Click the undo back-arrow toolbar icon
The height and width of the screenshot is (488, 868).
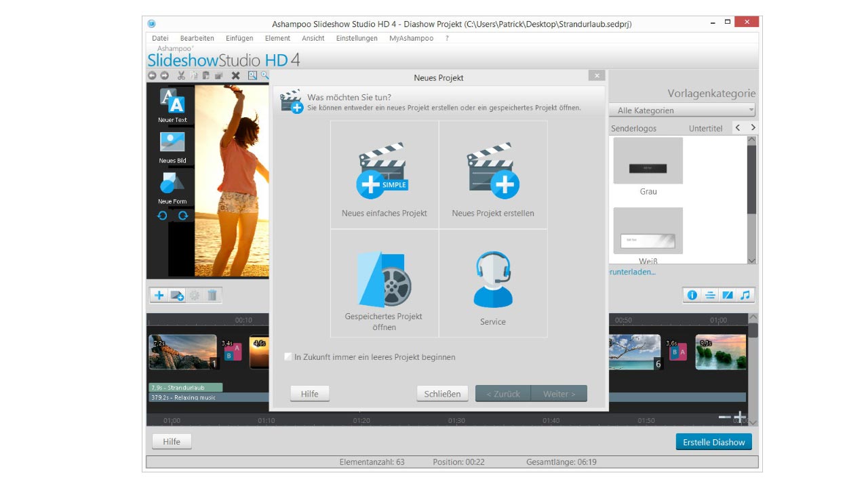pyautogui.click(x=152, y=76)
